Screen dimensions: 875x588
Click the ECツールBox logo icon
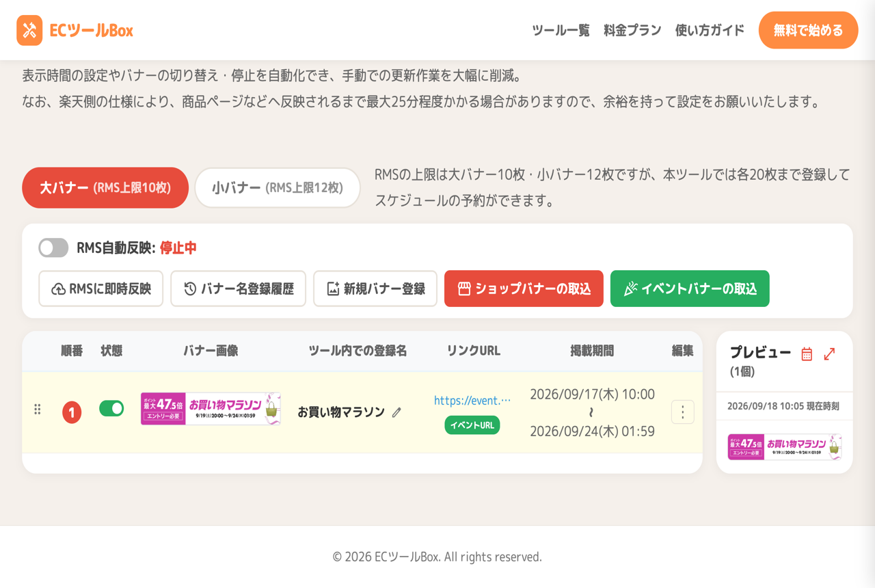pyautogui.click(x=29, y=30)
